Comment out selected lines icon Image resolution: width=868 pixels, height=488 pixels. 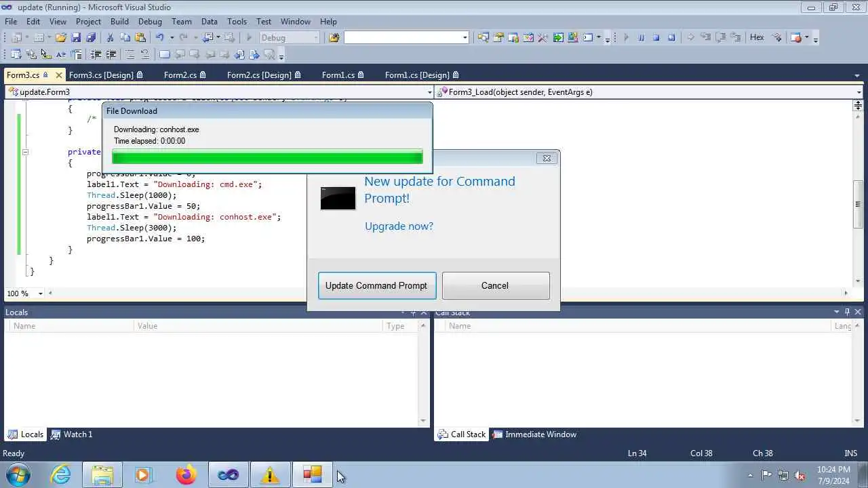(130, 54)
